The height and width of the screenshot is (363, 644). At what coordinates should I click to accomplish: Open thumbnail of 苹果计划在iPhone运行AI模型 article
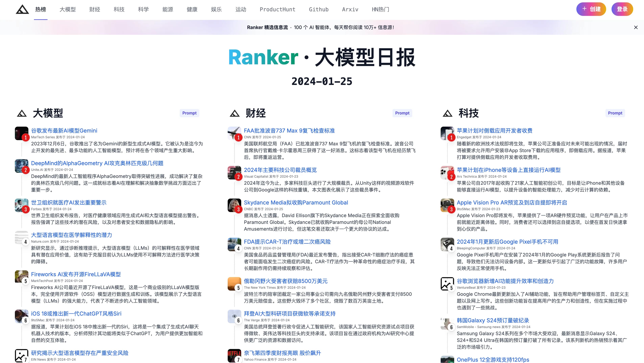click(447, 173)
